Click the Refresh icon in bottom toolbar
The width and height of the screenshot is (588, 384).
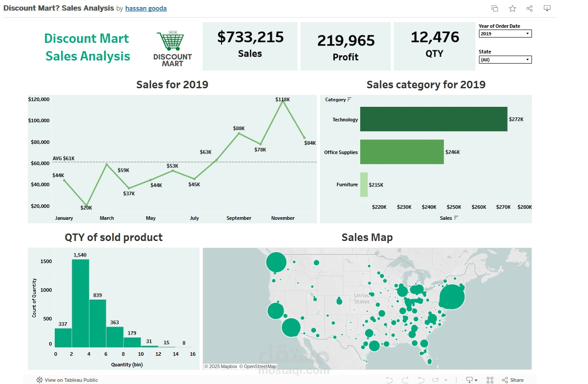(436, 380)
